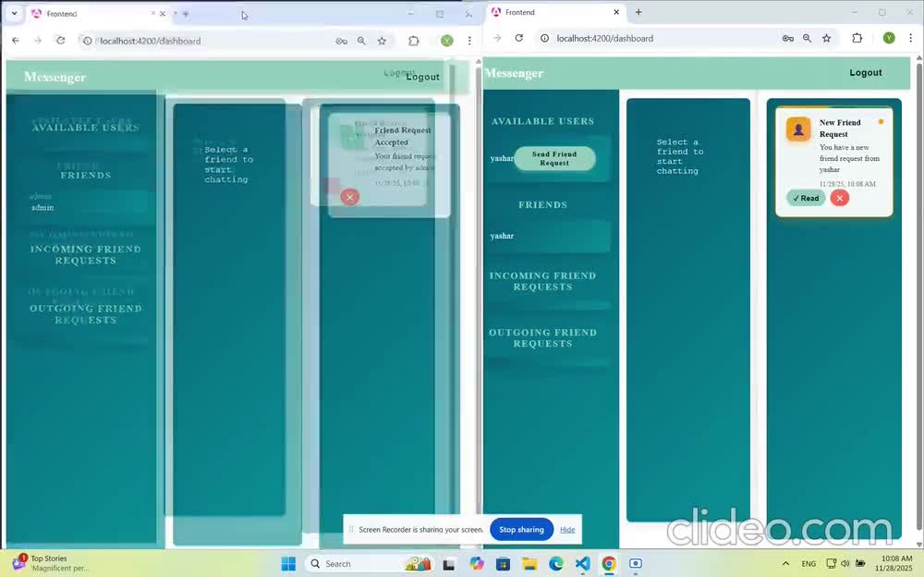Viewport: 924px width, 577px height.
Task: Open Screen Recorder app in taskbar
Action: [636, 563]
